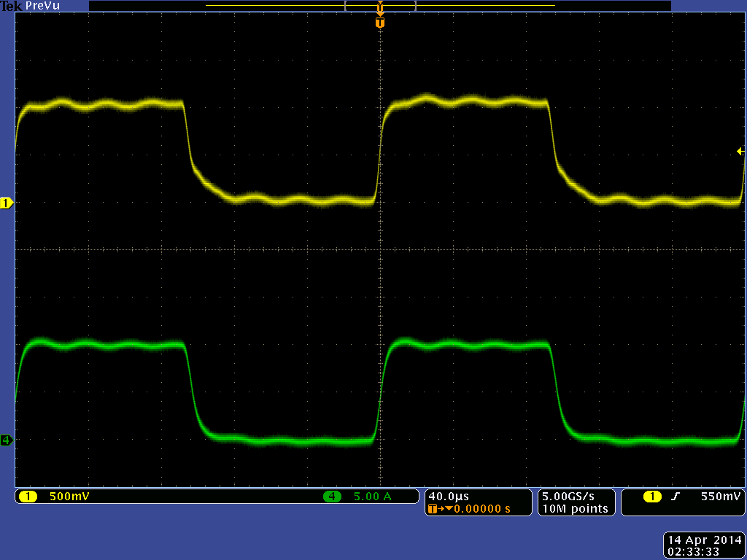Click the Tek logo at top left
This screenshot has height=560, width=747.
click(x=12, y=6)
